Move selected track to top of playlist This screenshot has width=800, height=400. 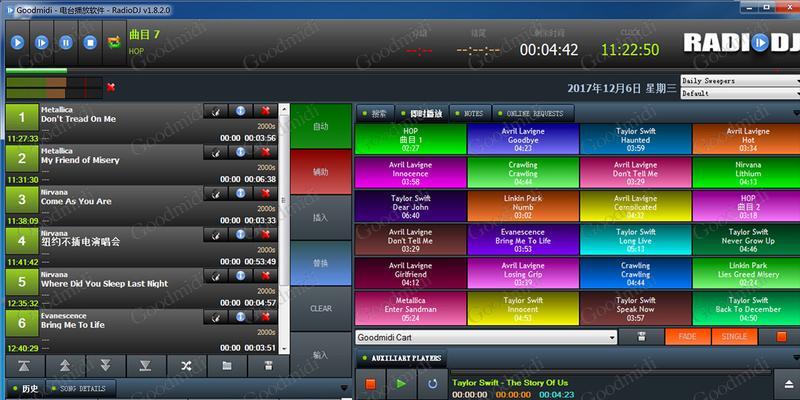[x=25, y=366]
